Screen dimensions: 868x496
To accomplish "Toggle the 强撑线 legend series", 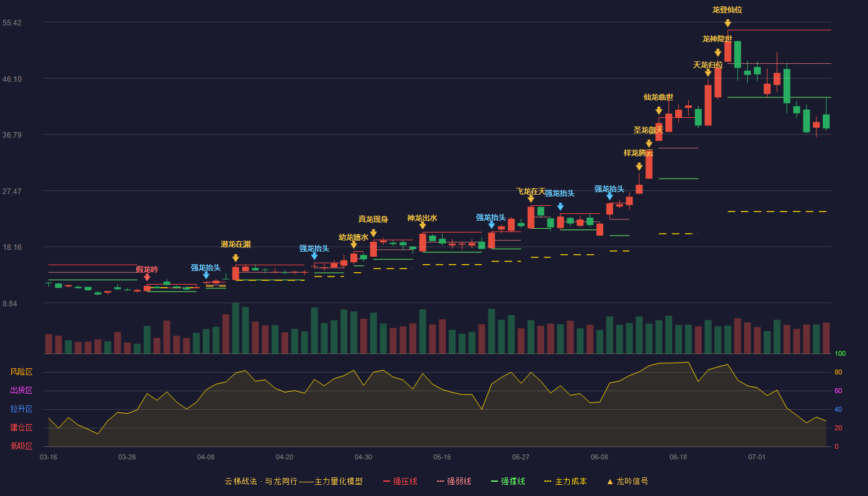I will point(508,481).
